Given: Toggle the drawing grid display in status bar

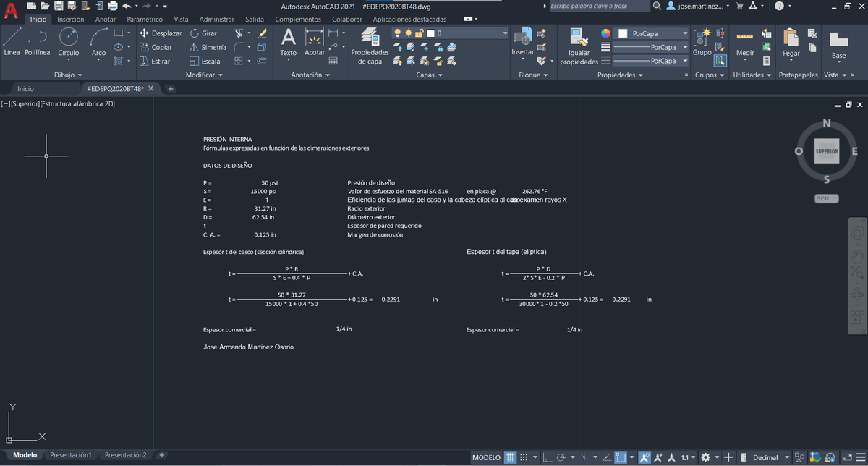Looking at the screenshot, I should click(x=510, y=457).
